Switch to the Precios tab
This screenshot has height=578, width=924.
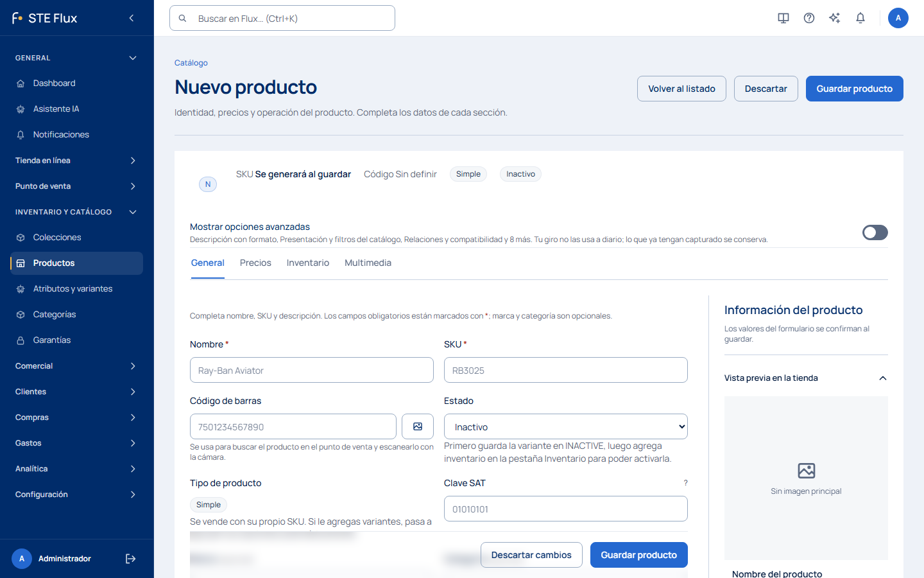[255, 263]
